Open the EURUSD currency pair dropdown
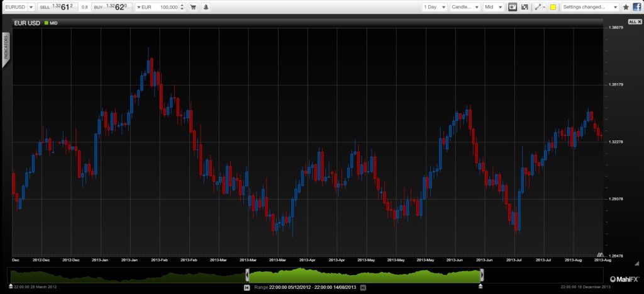The width and height of the screenshot is (644, 294). coord(19,7)
